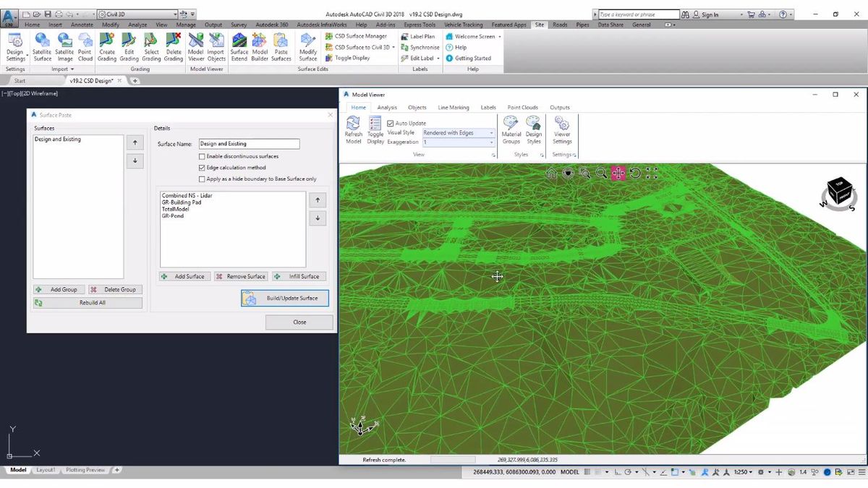
Task: Activate the pan tool in viewer toolbar
Action: pos(618,173)
